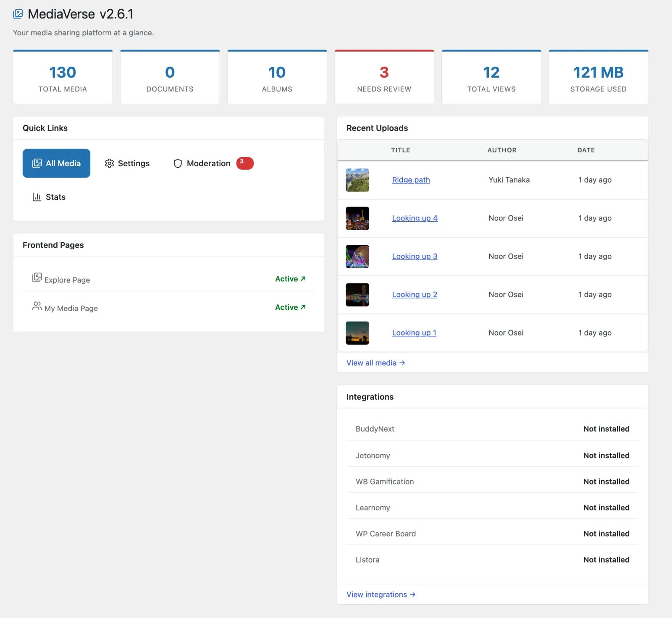Open the Looking up 1 thumbnail
This screenshot has width=672, height=618.
pyautogui.click(x=357, y=333)
